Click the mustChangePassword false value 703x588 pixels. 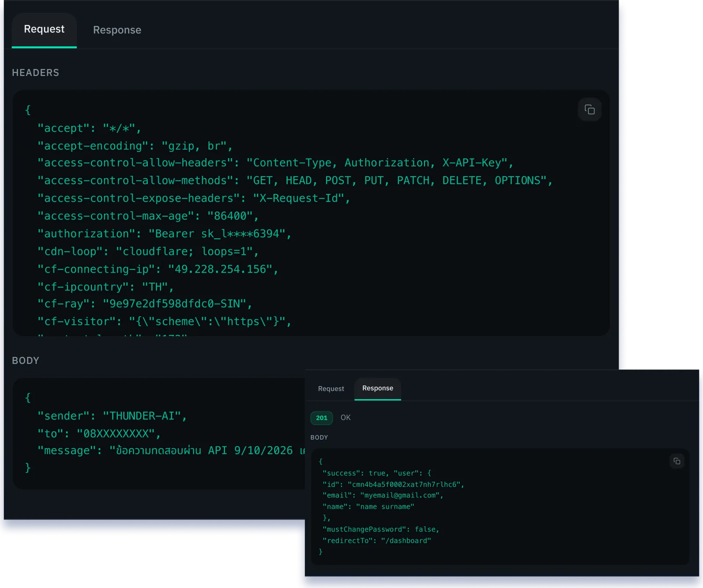[427, 529]
